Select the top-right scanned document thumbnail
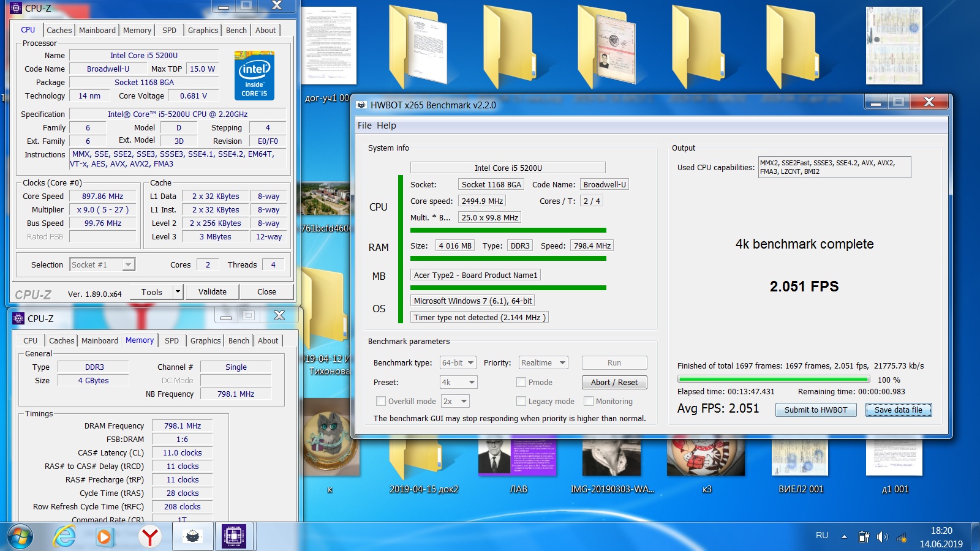980x551 pixels. pyautogui.click(x=894, y=46)
